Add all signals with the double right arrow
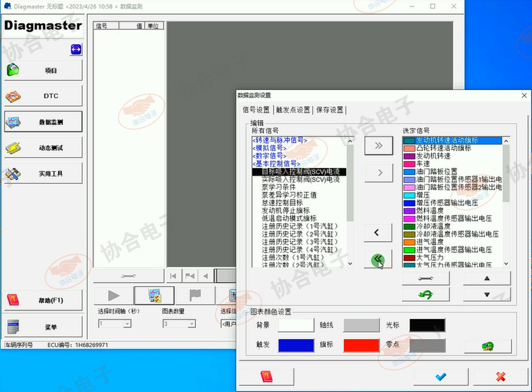Image resolution: width=532 pixels, height=392 pixels. pyautogui.click(x=379, y=146)
